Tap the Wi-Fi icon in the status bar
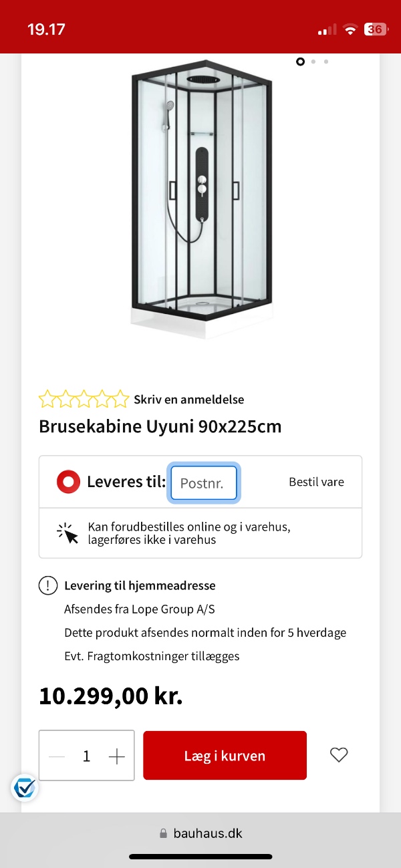This screenshot has width=401, height=868. click(x=350, y=29)
